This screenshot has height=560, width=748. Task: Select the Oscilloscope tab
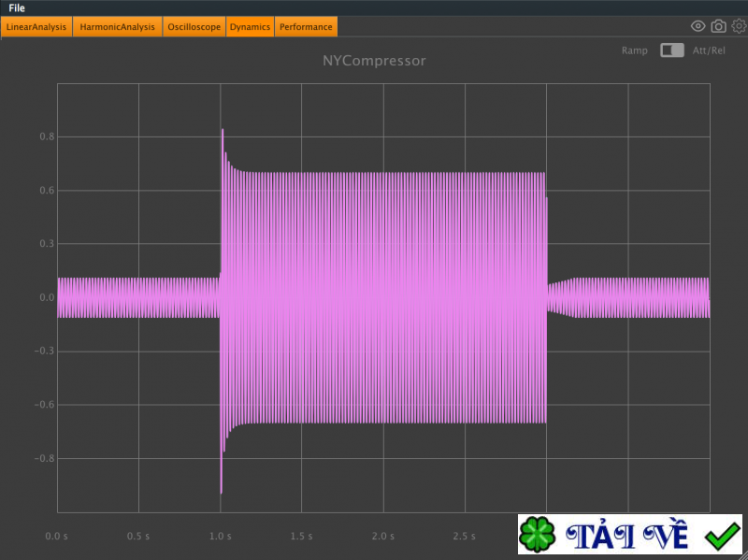194,27
